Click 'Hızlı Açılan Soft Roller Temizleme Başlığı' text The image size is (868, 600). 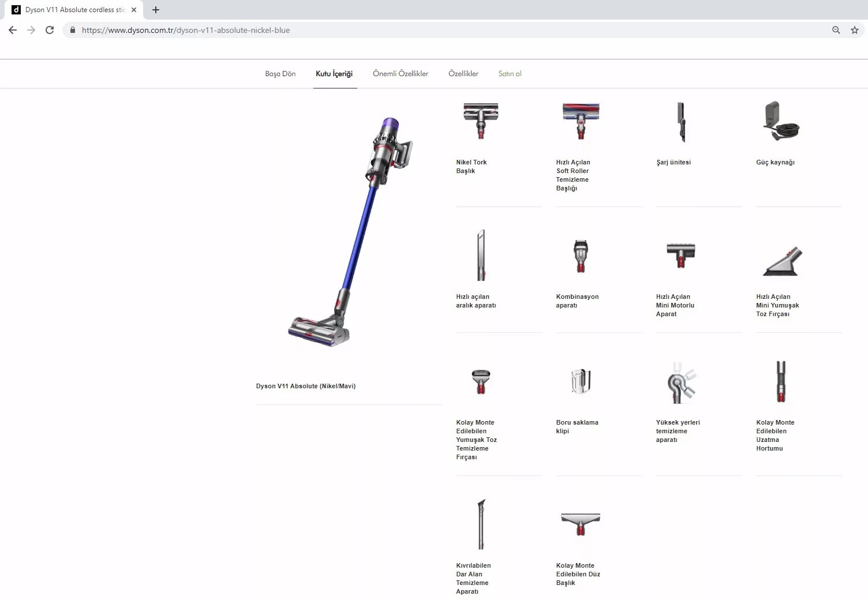click(573, 175)
